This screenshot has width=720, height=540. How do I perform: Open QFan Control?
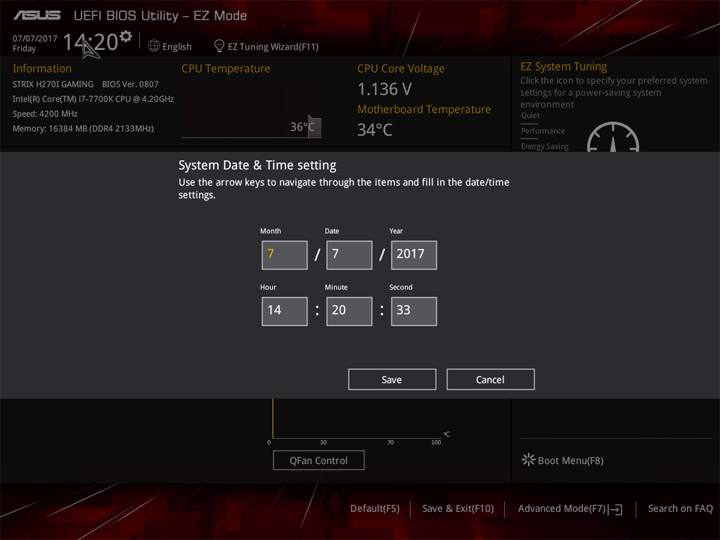(x=319, y=460)
